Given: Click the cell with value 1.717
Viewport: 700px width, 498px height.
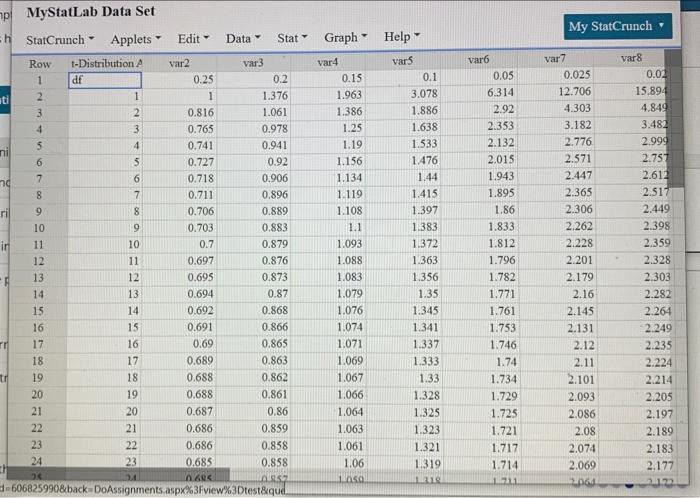Looking at the screenshot, I should pos(481,448).
